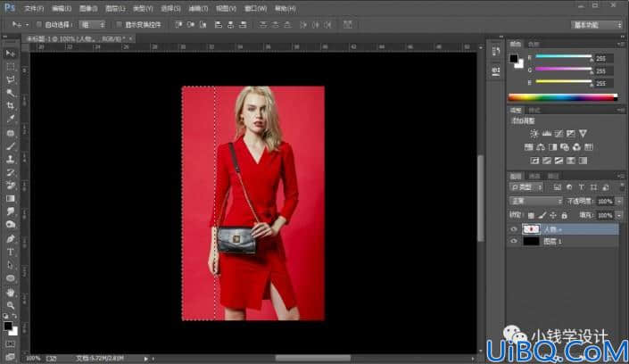Select the Eyedropper tool
The image size is (629, 364).
click(x=11, y=120)
